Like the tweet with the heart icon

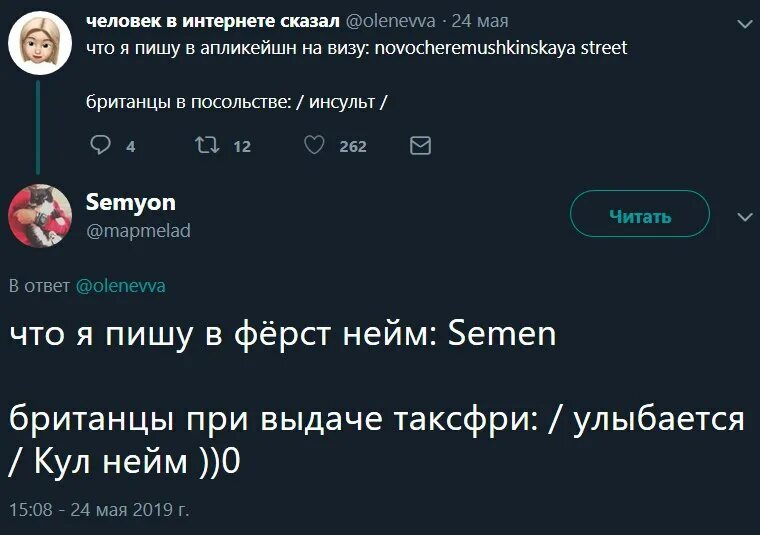pyautogui.click(x=313, y=146)
